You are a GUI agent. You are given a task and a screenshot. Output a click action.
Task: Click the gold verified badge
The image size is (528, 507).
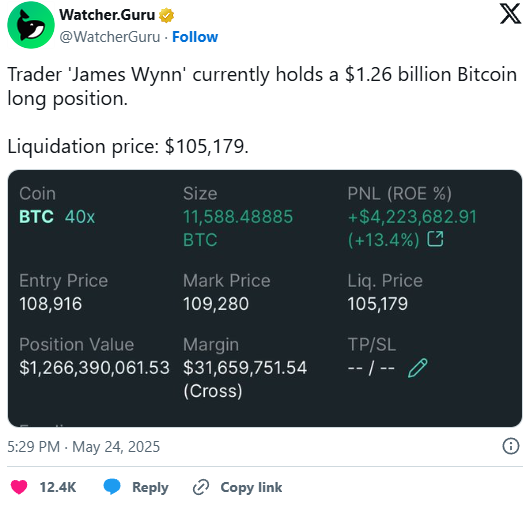point(166,15)
